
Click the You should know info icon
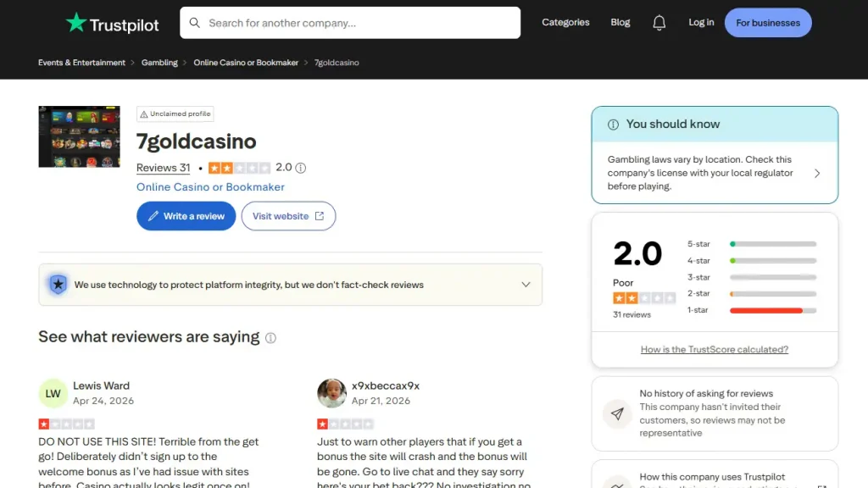point(613,125)
